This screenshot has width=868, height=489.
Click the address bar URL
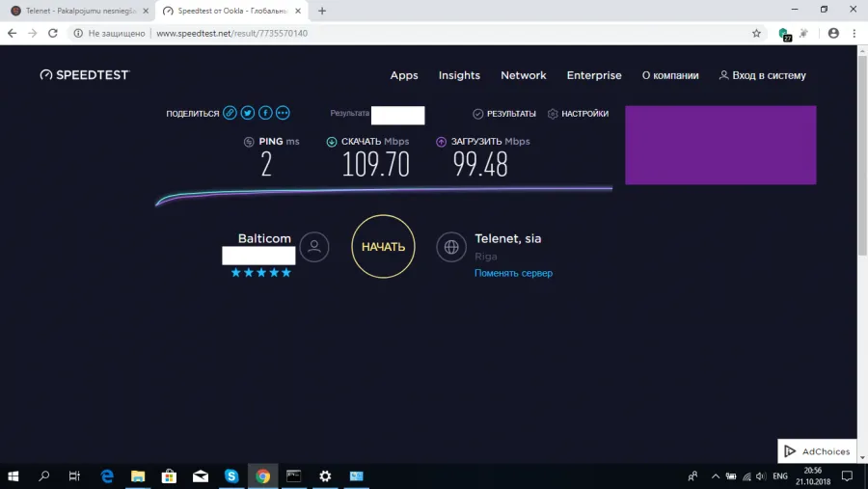coord(231,33)
